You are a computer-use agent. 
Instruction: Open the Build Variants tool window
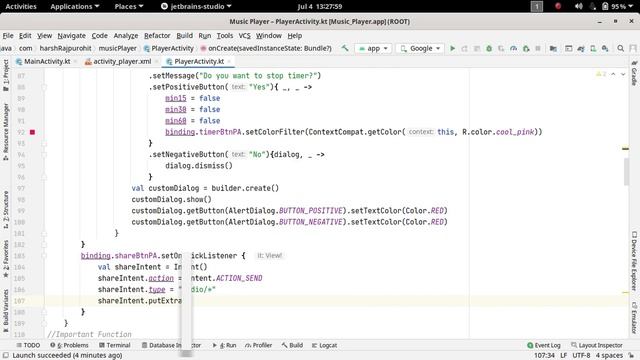pyautogui.click(x=6, y=311)
